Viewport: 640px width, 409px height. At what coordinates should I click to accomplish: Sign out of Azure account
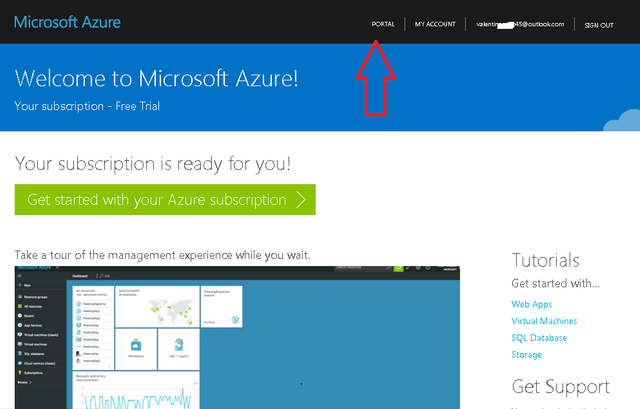pos(599,25)
